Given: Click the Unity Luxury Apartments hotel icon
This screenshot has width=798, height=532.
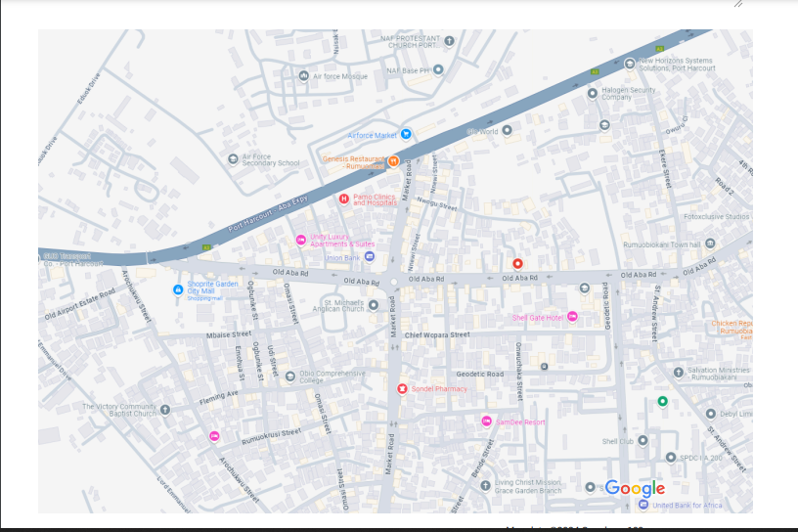Looking at the screenshot, I should (301, 240).
